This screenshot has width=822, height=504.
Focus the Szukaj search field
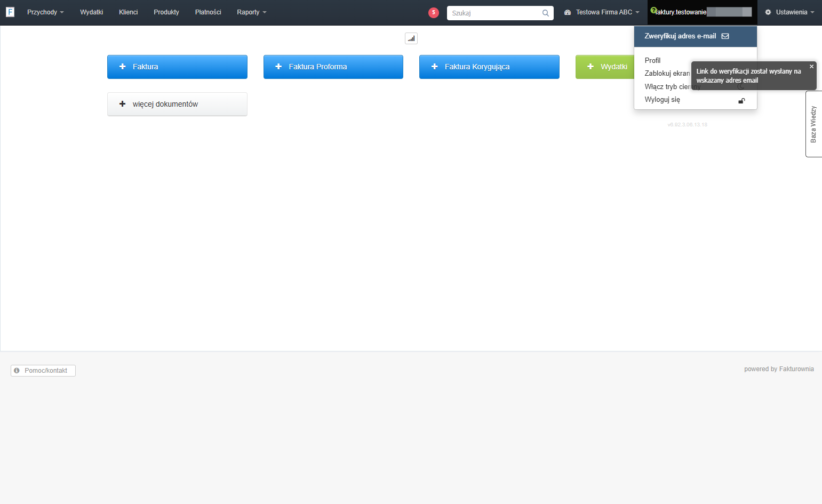pyautogui.click(x=500, y=13)
